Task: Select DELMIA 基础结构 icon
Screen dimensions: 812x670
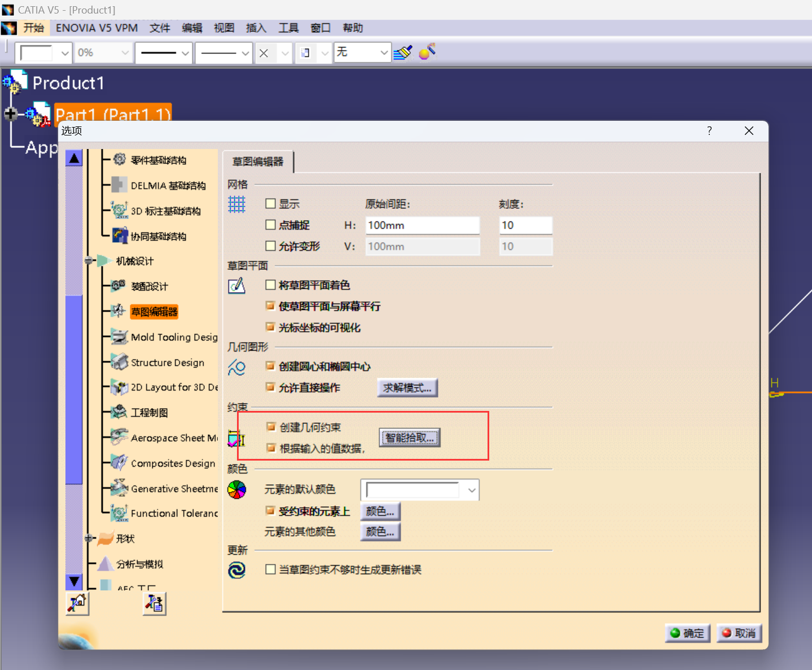Action: pyautogui.click(x=119, y=185)
